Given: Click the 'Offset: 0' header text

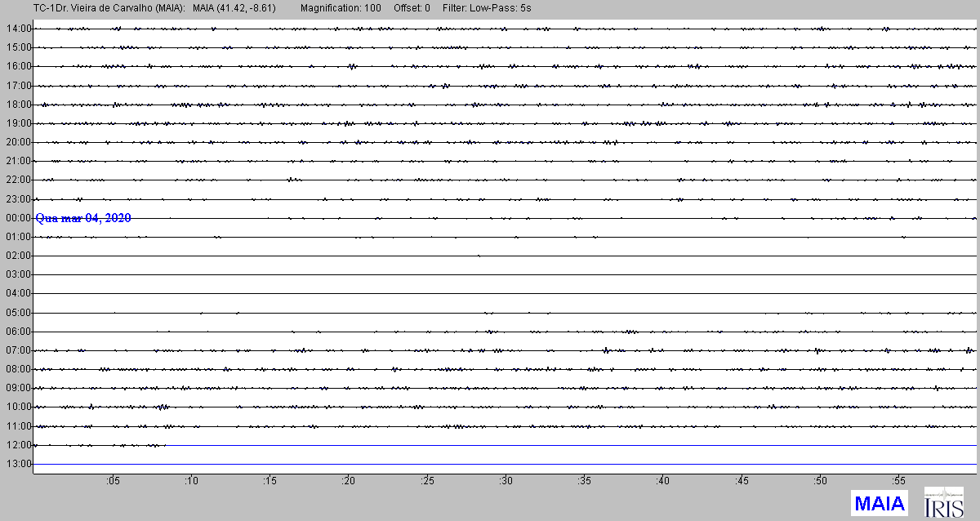Looking at the screenshot, I should [x=414, y=7].
